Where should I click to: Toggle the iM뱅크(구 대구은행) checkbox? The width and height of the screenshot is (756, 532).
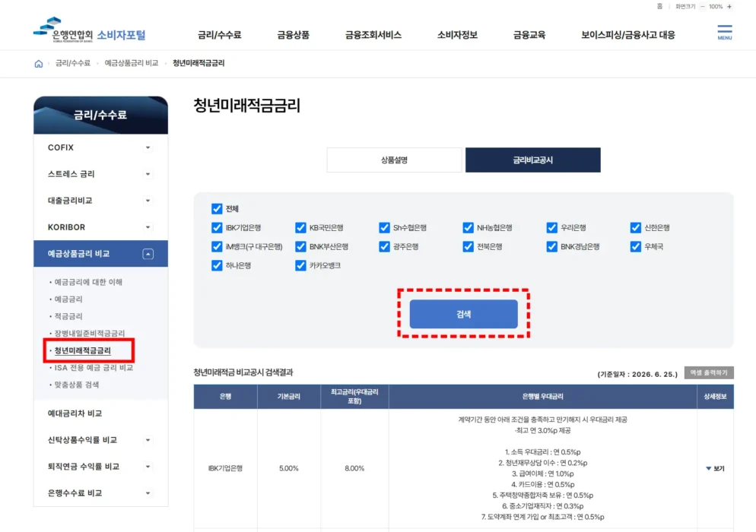click(217, 247)
